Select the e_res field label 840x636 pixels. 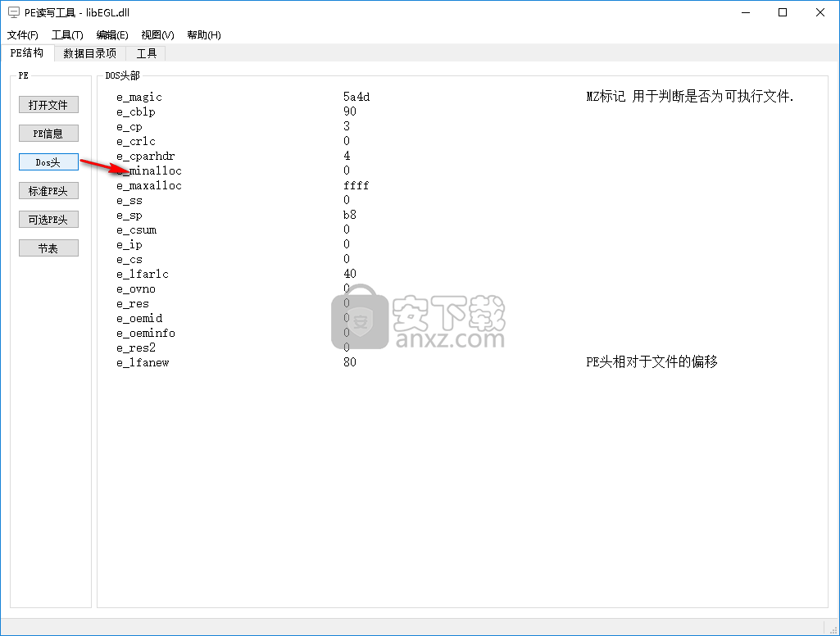pyautogui.click(x=132, y=304)
